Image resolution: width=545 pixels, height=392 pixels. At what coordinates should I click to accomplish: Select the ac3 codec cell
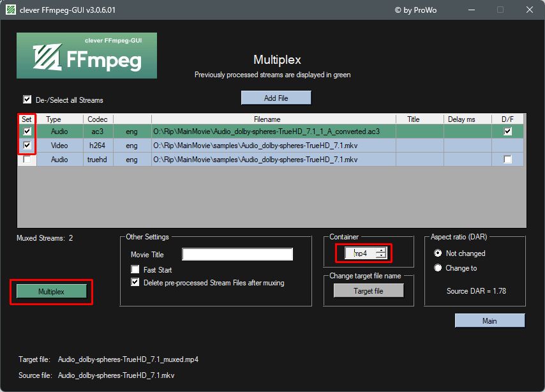[x=98, y=132]
